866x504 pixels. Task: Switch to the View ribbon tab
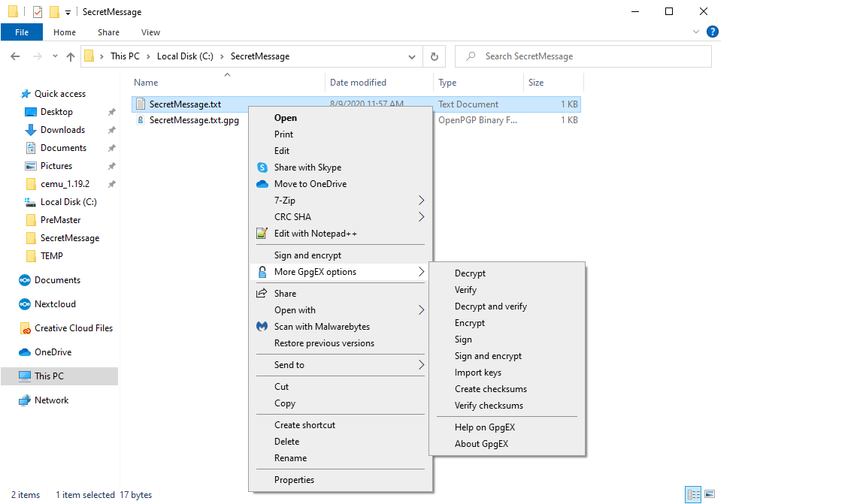(150, 32)
